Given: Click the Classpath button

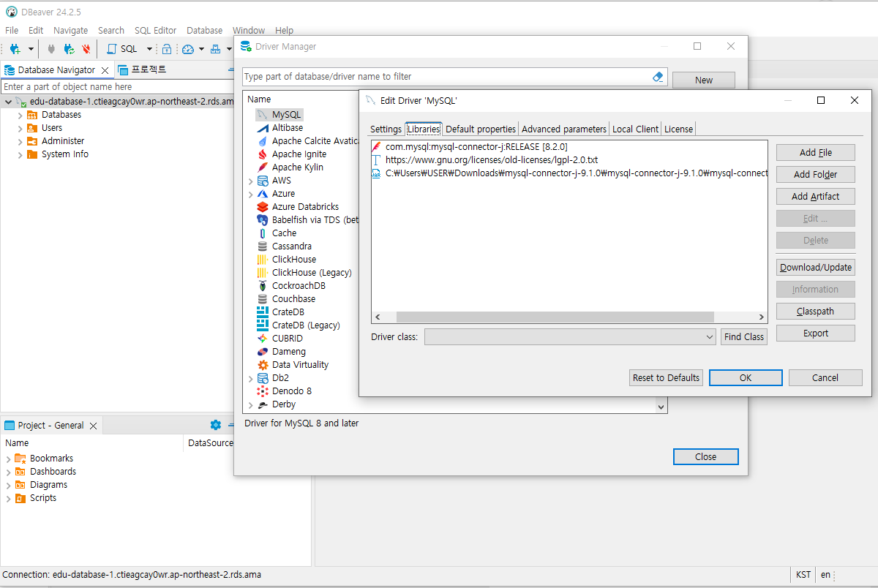Looking at the screenshot, I should tap(816, 312).
